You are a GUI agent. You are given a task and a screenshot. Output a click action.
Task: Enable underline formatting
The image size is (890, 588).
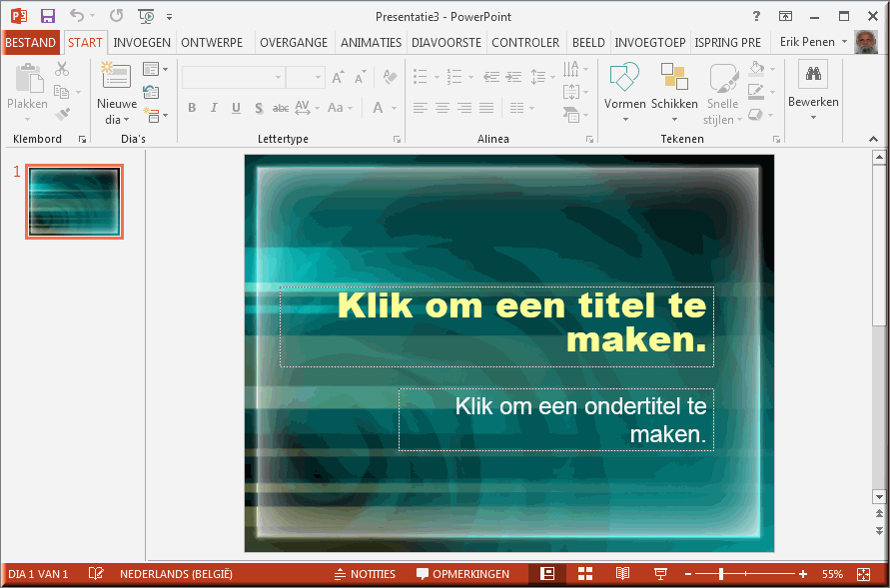click(236, 107)
